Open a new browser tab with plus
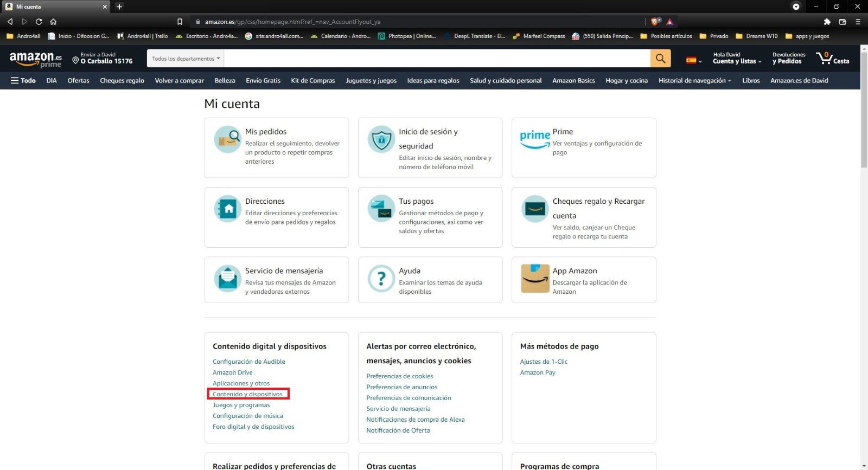Image resolution: width=868 pixels, height=470 pixels. [x=119, y=7]
